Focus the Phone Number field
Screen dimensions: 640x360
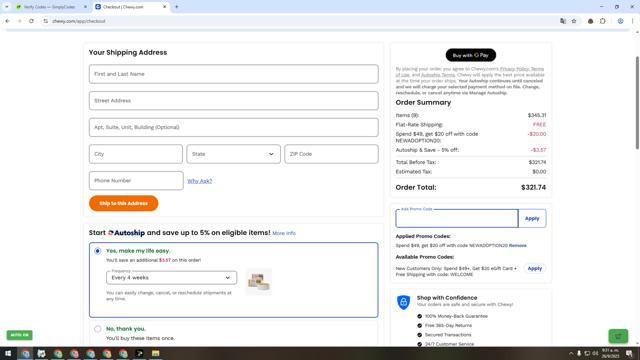coord(136,180)
